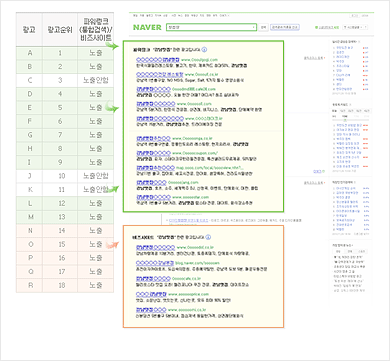This screenshot has width=390, height=361.
Task: Open the ad link with www.Oooouf.co.kr
Action: click(160, 74)
